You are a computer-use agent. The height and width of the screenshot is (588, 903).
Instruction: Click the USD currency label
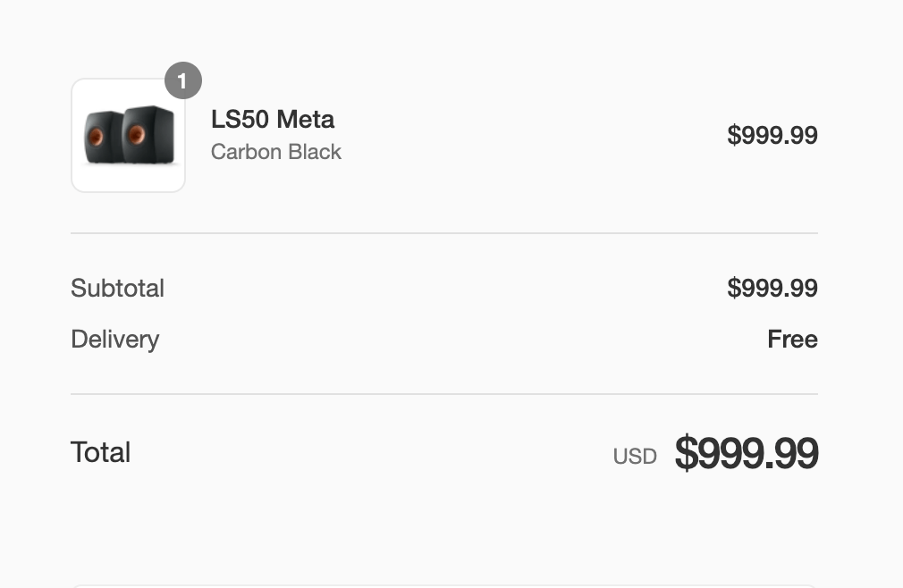pos(635,456)
